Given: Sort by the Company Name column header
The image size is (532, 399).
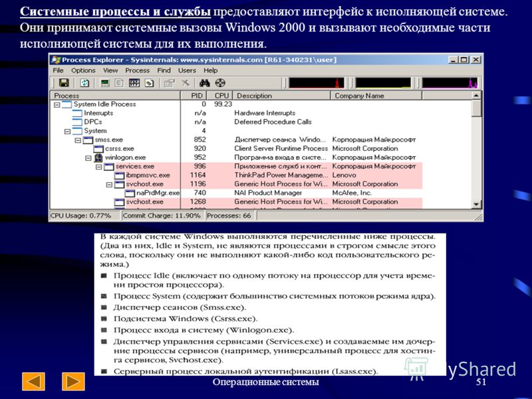Looking at the screenshot, I should pos(376,96).
